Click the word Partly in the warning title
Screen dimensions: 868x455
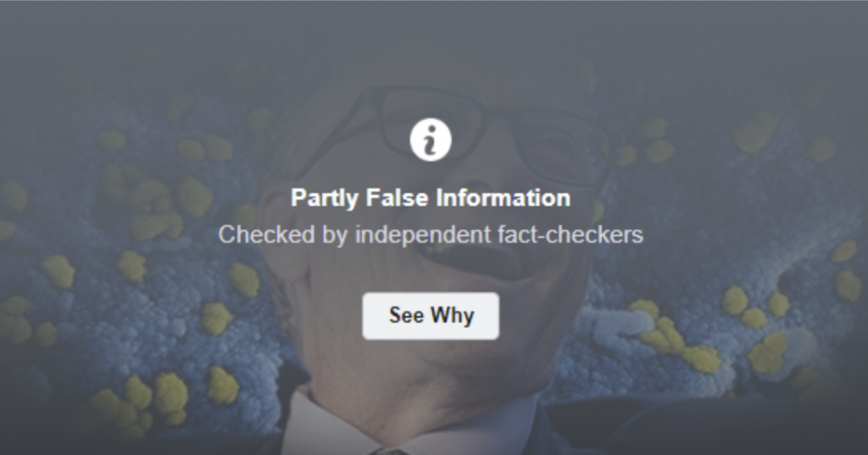pos(325,198)
